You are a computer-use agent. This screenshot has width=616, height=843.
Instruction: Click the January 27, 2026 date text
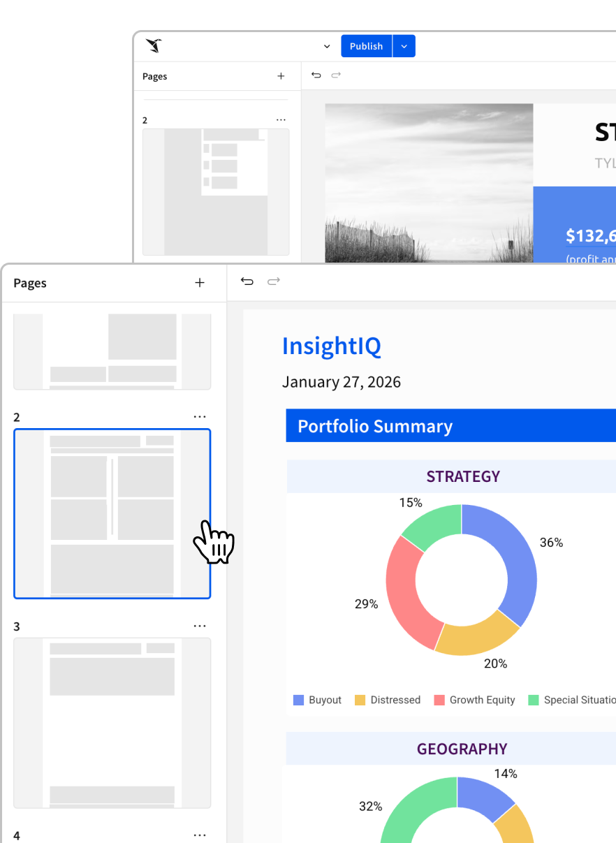tap(342, 382)
